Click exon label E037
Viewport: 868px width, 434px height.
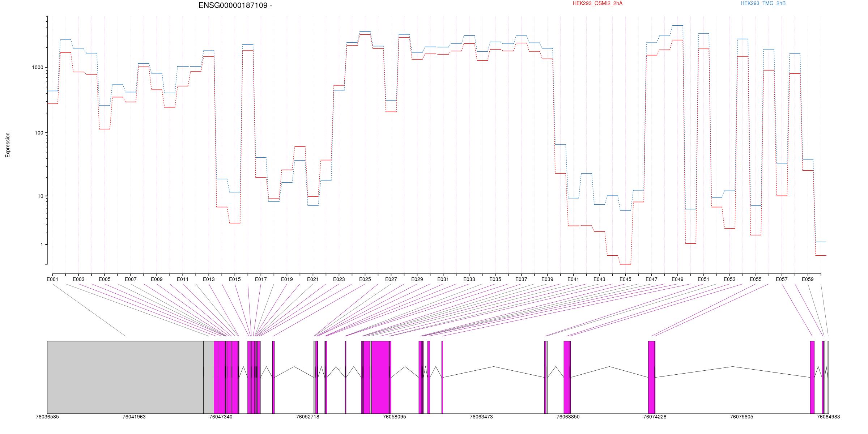521,279
